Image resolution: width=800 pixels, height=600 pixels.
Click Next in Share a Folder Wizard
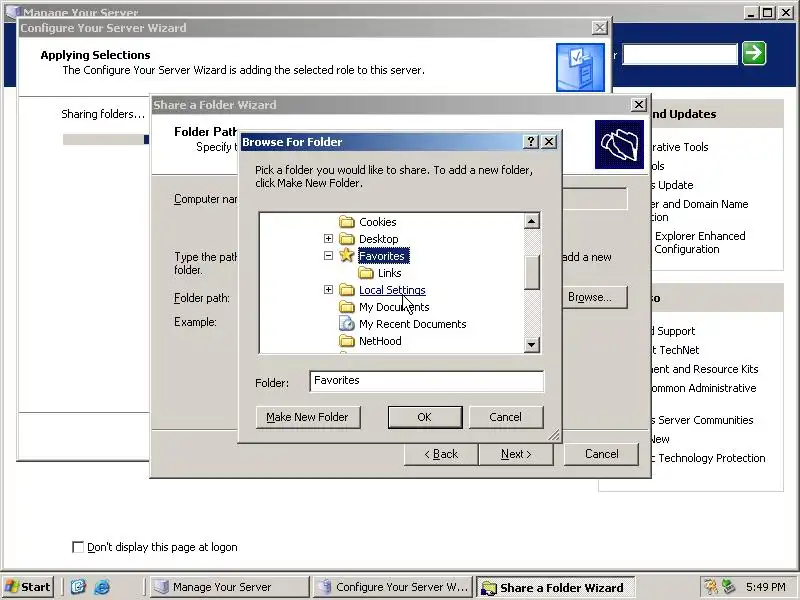point(516,454)
